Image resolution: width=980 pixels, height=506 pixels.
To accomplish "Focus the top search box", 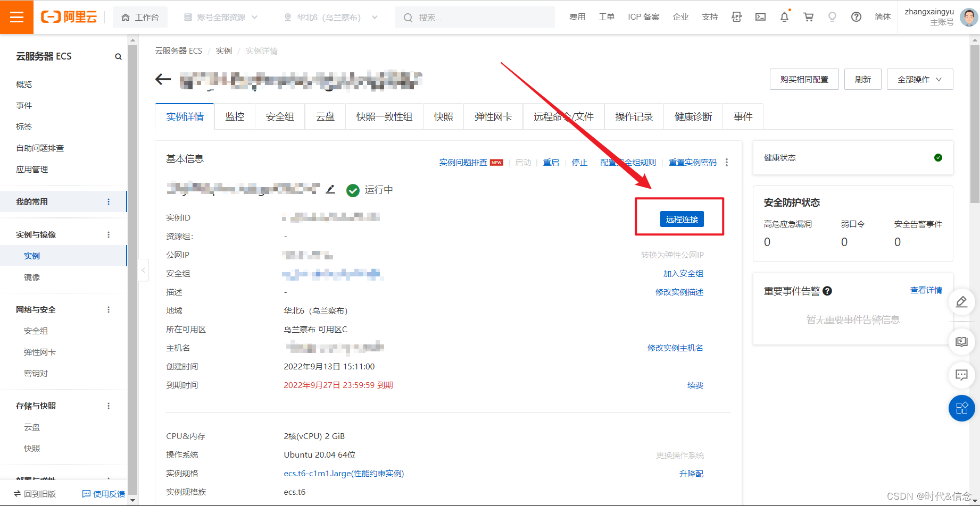I will [475, 17].
